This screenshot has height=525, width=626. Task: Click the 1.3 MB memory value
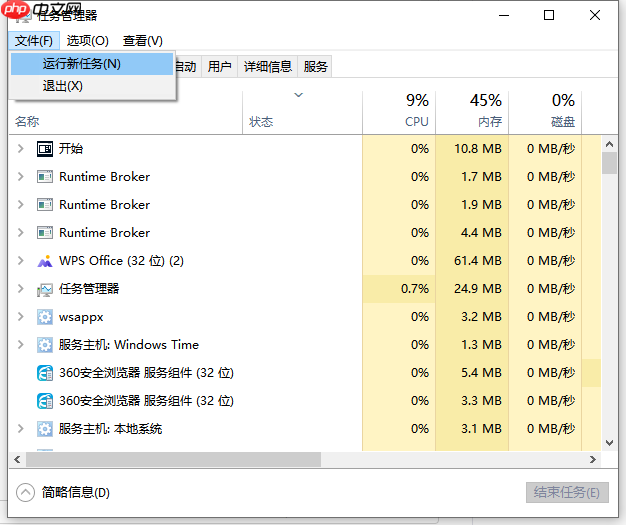click(x=481, y=345)
